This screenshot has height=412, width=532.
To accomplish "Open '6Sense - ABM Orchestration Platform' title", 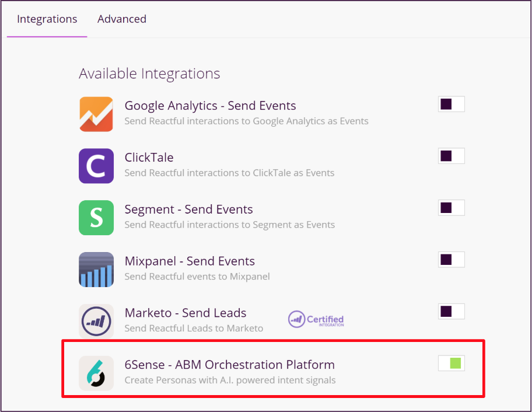I will point(230,365).
